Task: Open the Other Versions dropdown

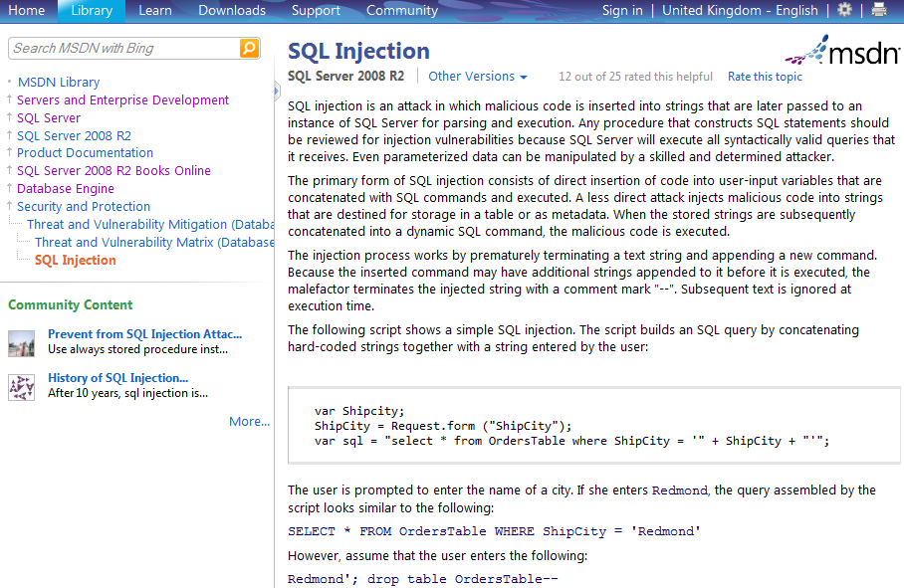Action: tap(477, 77)
